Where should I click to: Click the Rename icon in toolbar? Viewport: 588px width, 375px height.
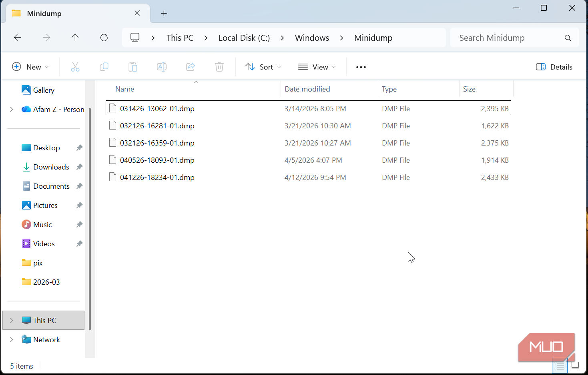pyautogui.click(x=162, y=67)
